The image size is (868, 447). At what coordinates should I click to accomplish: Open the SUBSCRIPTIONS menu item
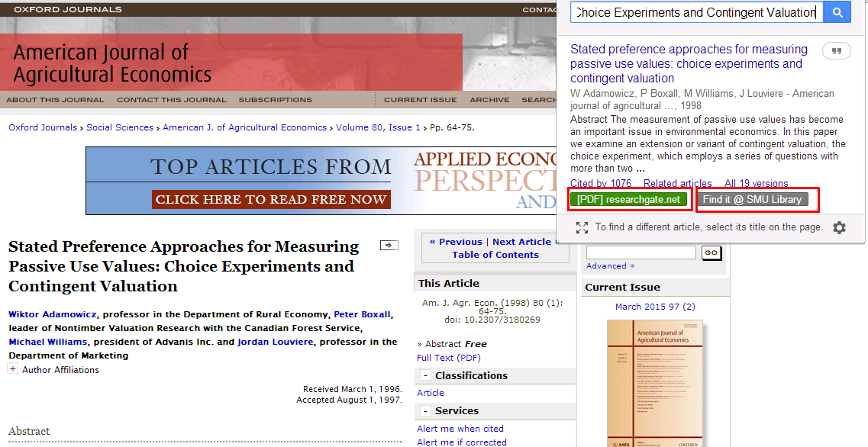pyautogui.click(x=275, y=100)
